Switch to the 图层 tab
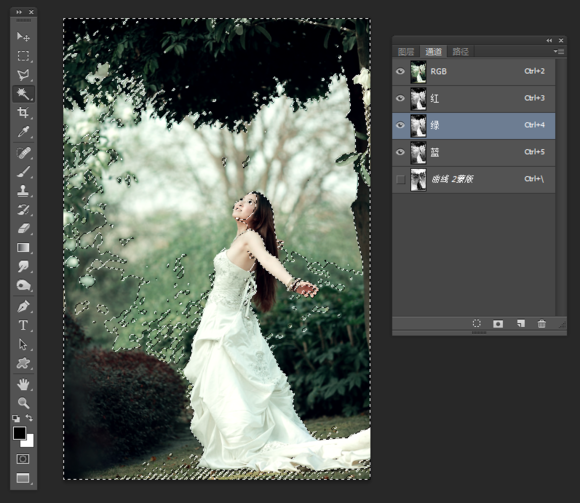580x503 pixels. pyautogui.click(x=406, y=51)
